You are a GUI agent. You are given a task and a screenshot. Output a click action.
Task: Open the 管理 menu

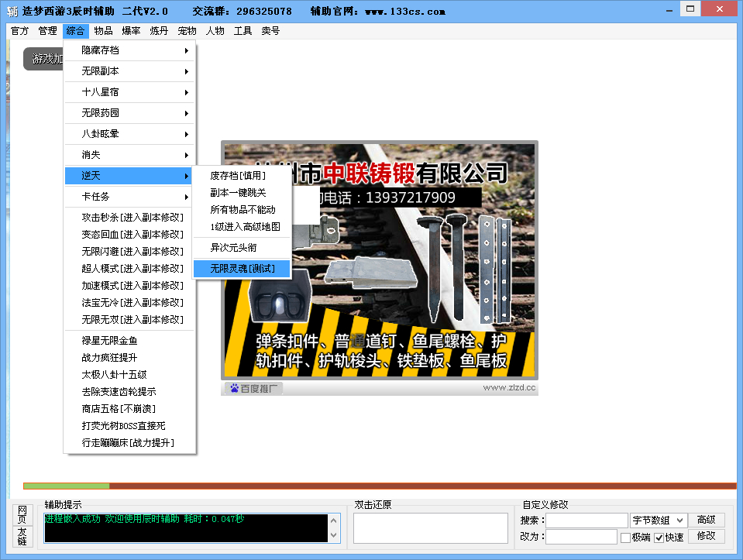point(47,31)
